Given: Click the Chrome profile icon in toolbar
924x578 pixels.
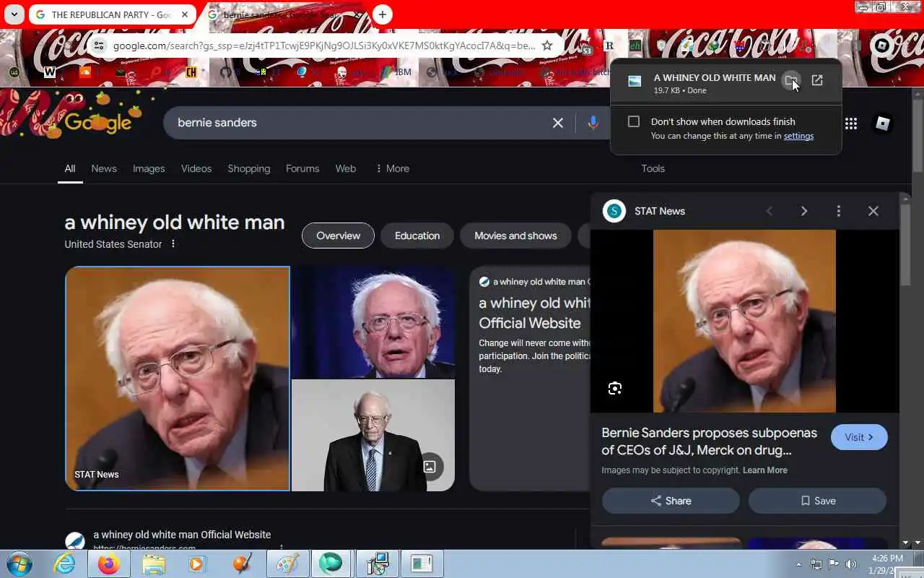Looking at the screenshot, I should [882, 46].
